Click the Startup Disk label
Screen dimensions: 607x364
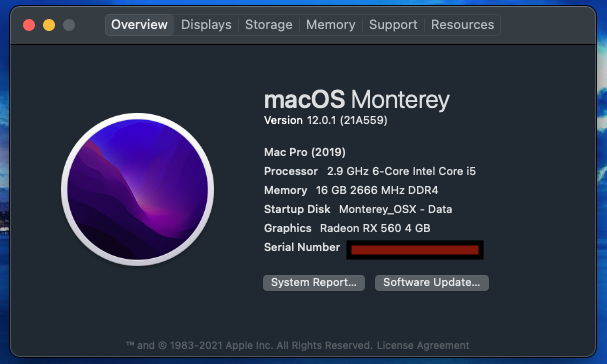(297, 209)
